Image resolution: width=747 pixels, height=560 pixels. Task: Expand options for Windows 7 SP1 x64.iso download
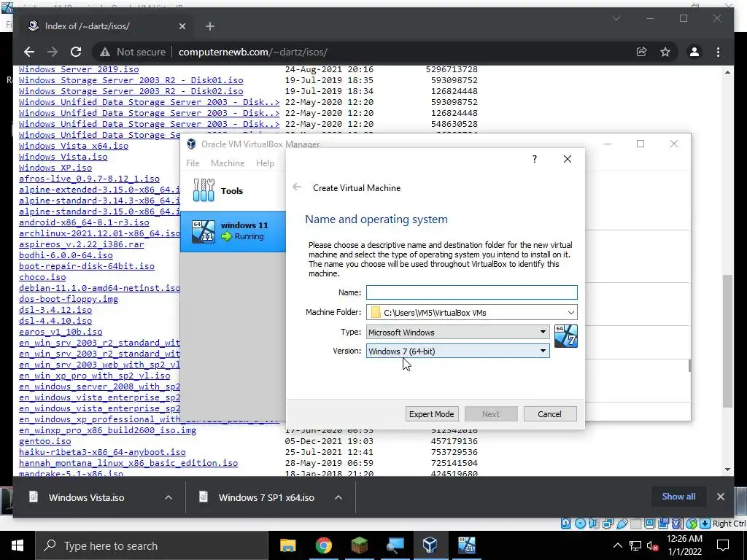pyautogui.click(x=338, y=497)
